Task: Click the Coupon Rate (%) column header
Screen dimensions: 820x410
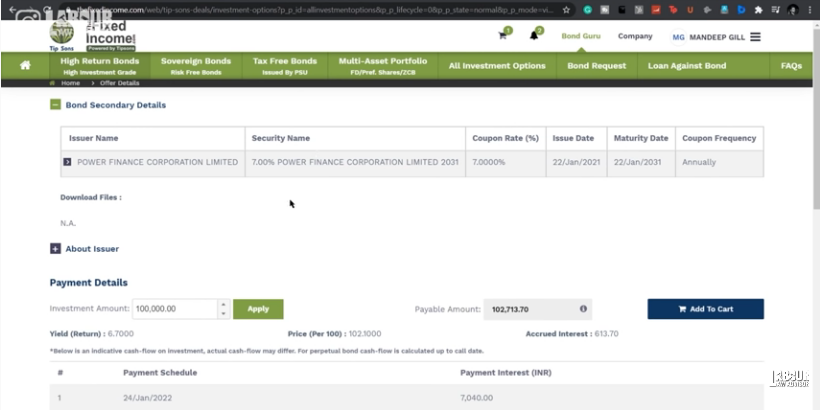Action: point(505,138)
